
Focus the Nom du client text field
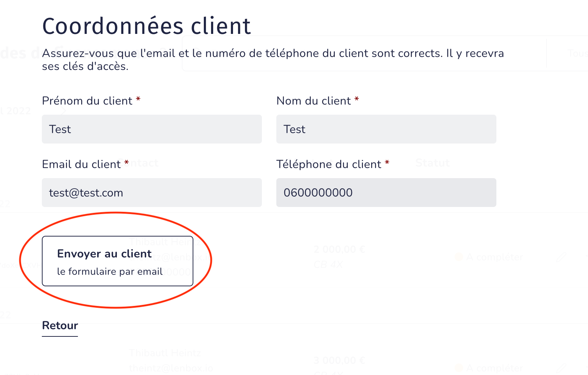click(386, 129)
